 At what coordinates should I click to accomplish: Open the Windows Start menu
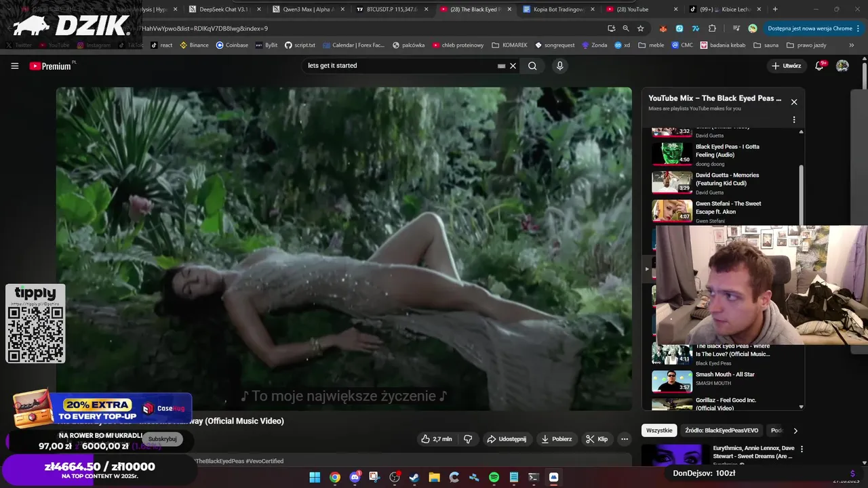tap(315, 477)
